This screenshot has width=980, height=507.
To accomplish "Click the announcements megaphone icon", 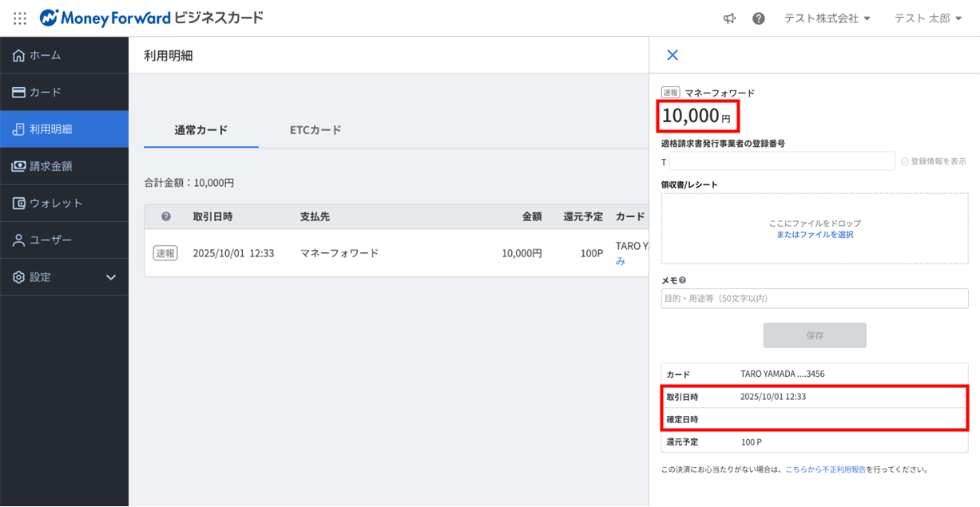I will click(x=729, y=18).
